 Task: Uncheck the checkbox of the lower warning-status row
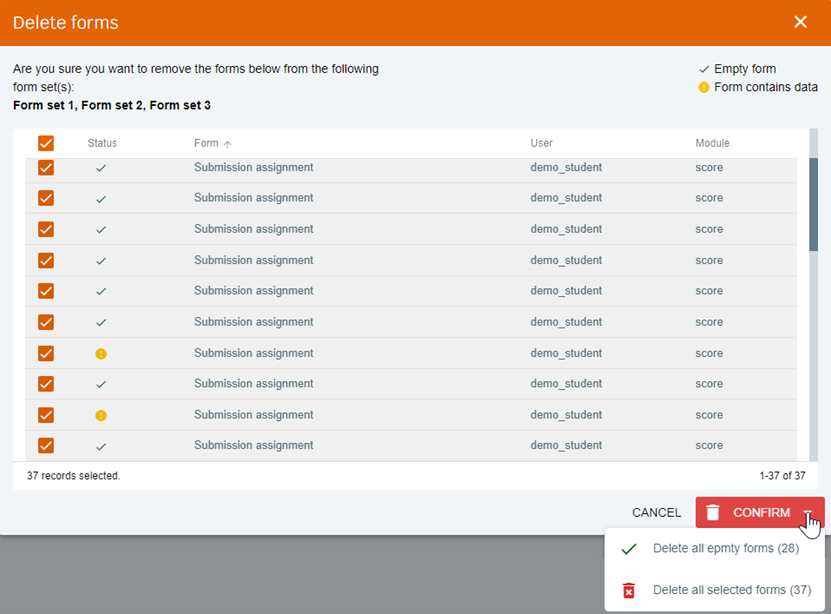click(x=46, y=415)
